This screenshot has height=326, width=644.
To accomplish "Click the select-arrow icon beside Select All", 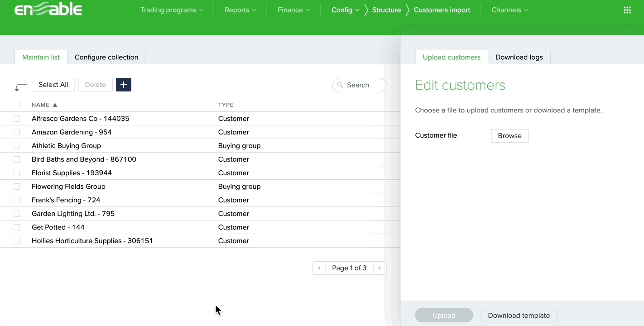I will [x=20, y=86].
